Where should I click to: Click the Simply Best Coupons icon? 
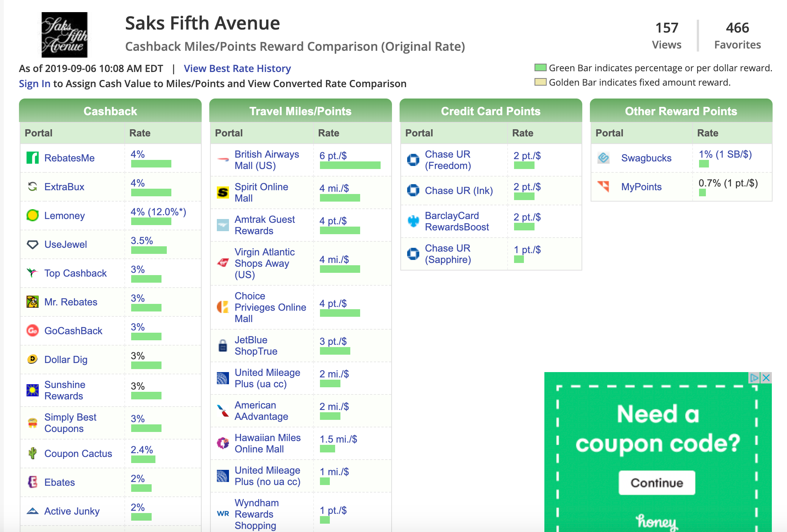(33, 422)
